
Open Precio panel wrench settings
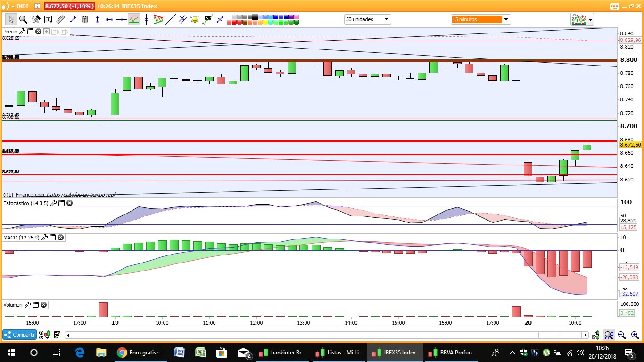coord(22,32)
